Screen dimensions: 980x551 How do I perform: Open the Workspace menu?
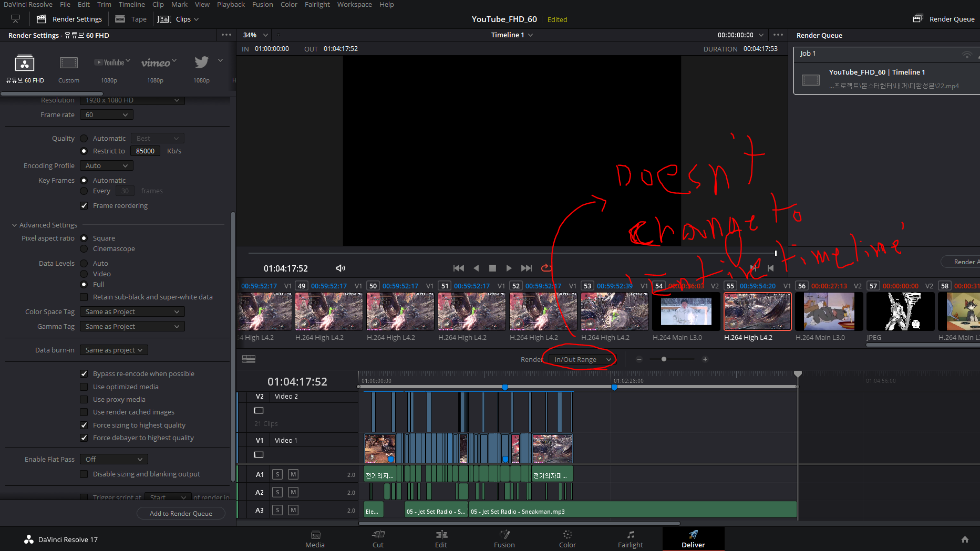click(354, 4)
